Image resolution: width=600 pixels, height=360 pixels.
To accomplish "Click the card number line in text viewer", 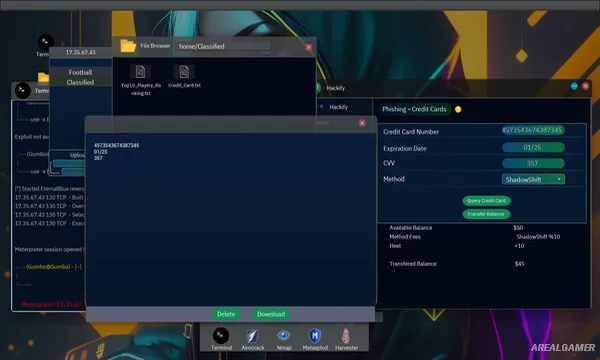I will 116,145.
